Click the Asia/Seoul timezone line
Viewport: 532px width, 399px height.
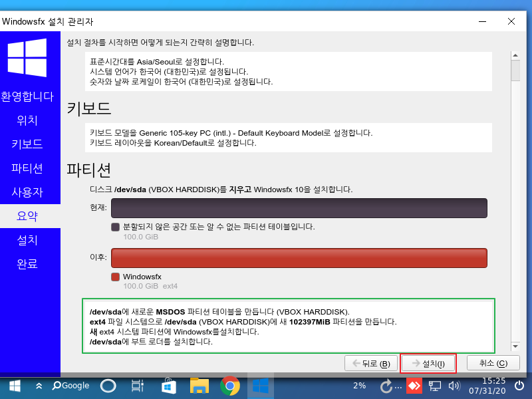point(157,62)
